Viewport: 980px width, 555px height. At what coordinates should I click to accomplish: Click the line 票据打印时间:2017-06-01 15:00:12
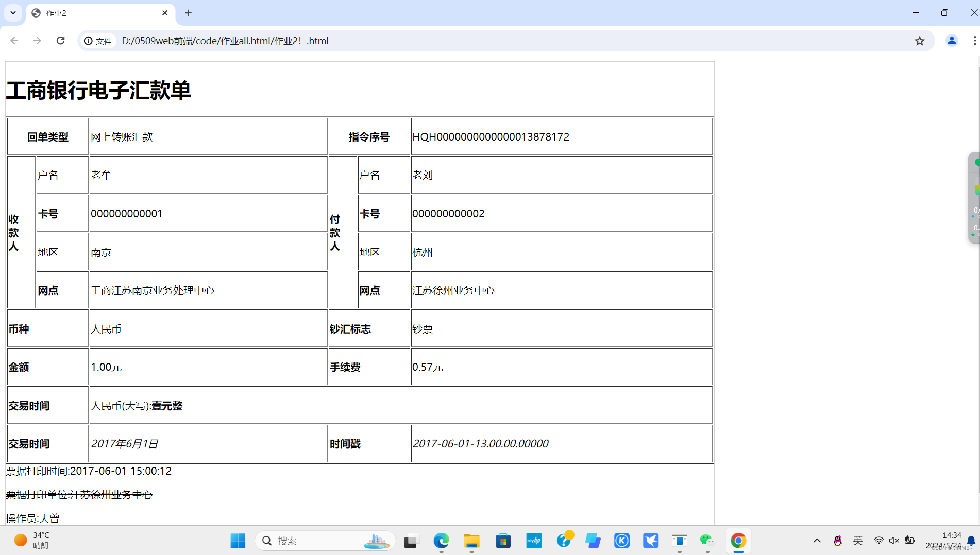coord(89,471)
